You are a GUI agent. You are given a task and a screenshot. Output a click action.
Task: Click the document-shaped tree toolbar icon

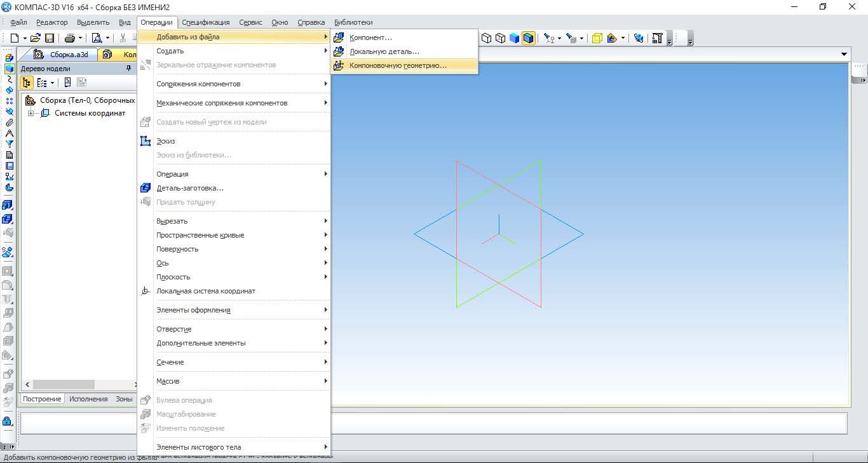[67, 83]
